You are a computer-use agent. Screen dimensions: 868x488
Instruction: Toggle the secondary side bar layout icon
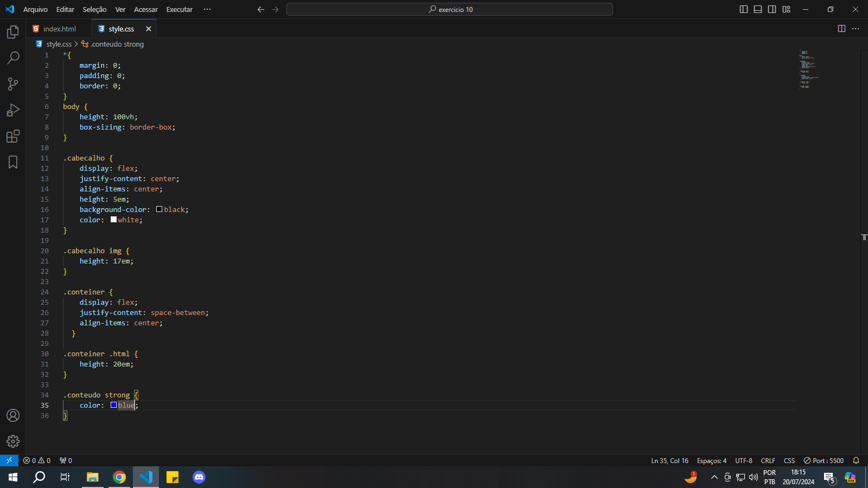pos(772,9)
